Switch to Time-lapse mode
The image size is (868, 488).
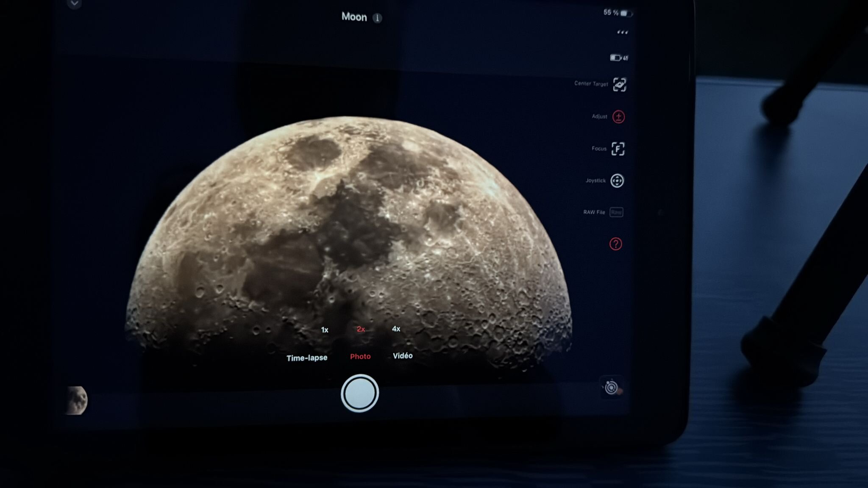click(x=307, y=358)
